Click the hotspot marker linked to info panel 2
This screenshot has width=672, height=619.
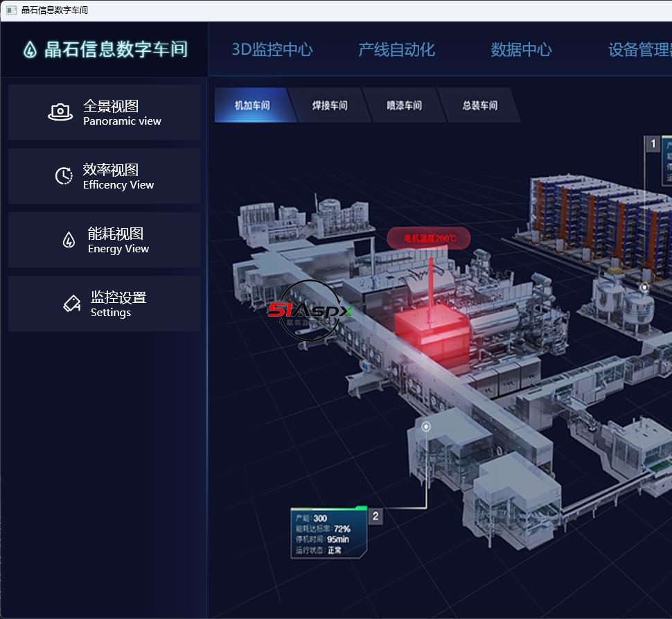[425, 426]
